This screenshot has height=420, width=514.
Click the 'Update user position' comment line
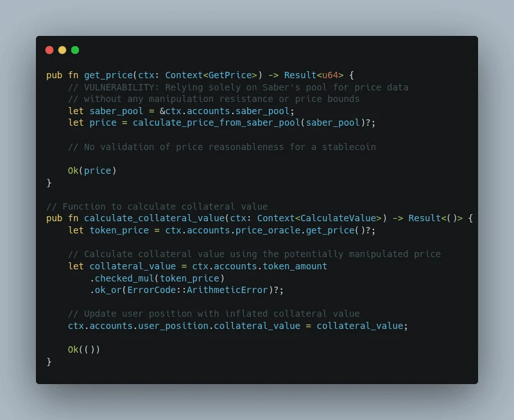213,314
